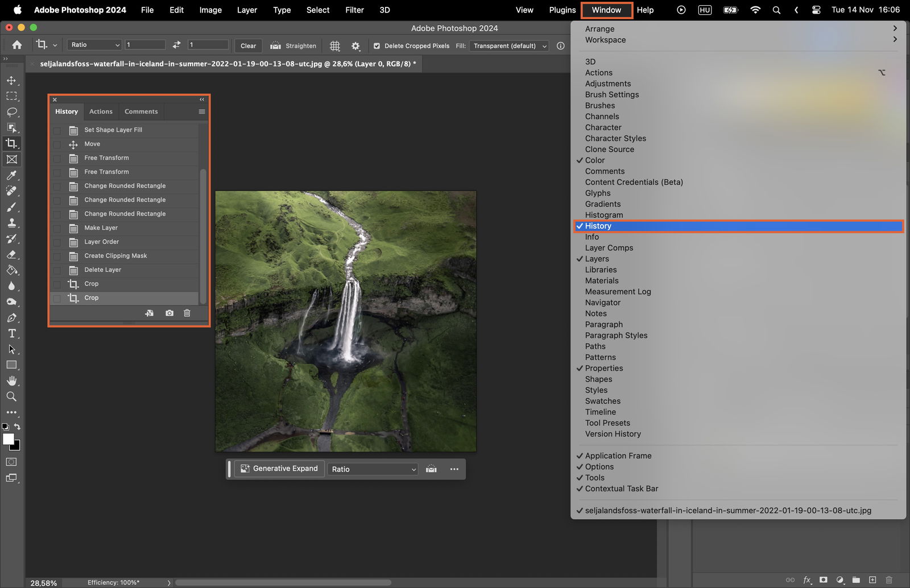
Task: Click the History panel trash icon
Action: tap(187, 313)
